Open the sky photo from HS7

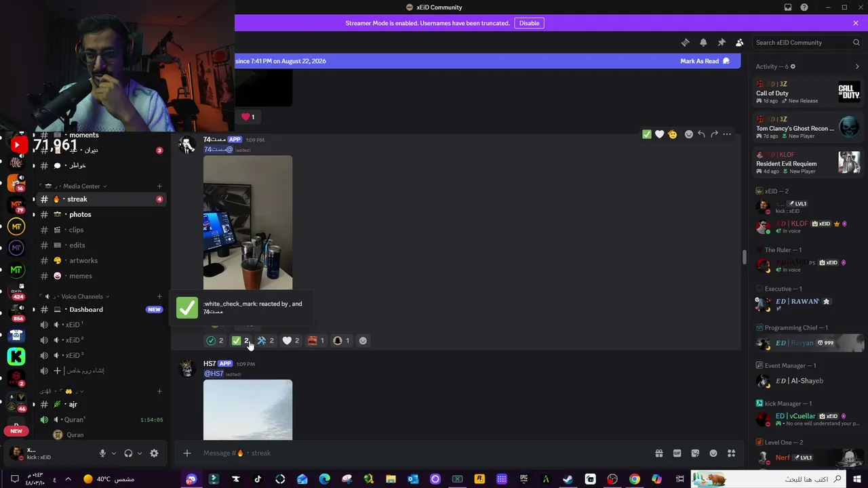tap(248, 409)
